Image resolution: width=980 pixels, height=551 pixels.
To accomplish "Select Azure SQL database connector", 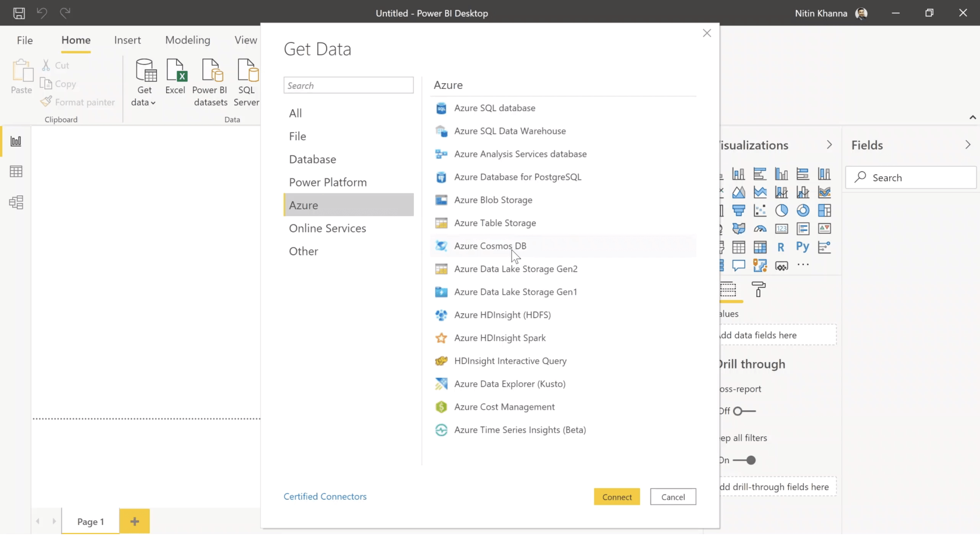I will click(x=563, y=108).
